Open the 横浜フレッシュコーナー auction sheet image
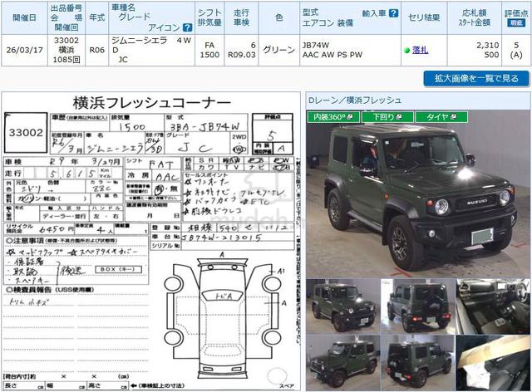532x392 pixels. pyautogui.click(x=151, y=241)
